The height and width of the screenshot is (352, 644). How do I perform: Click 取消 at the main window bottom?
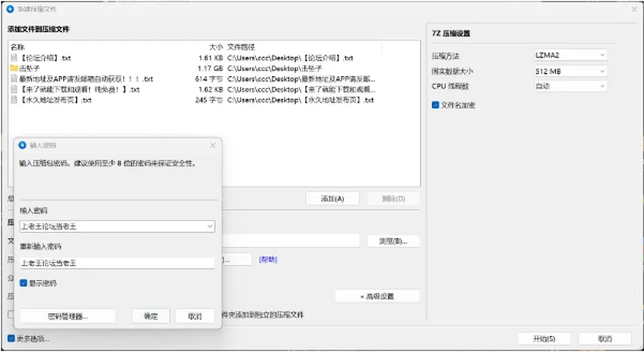pos(605,339)
